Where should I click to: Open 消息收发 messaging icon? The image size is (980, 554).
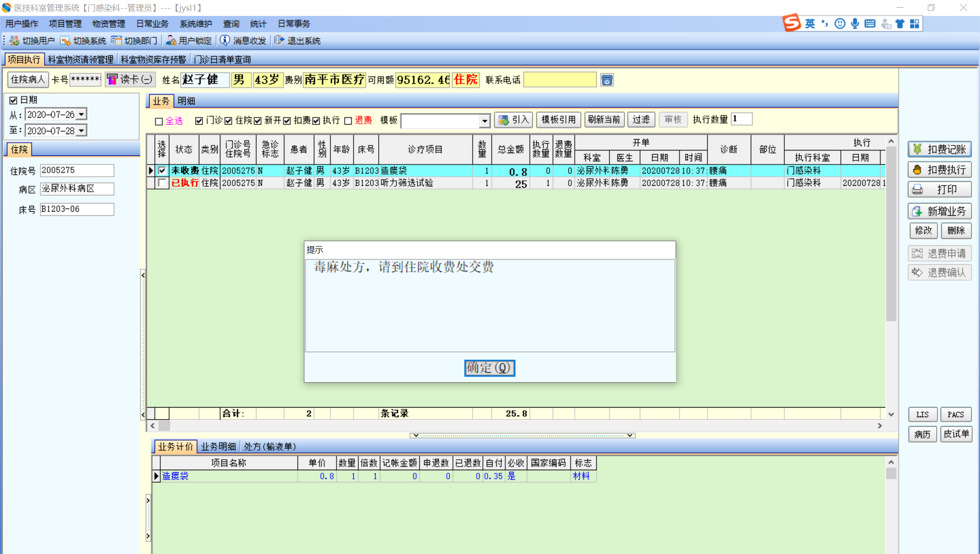[225, 41]
